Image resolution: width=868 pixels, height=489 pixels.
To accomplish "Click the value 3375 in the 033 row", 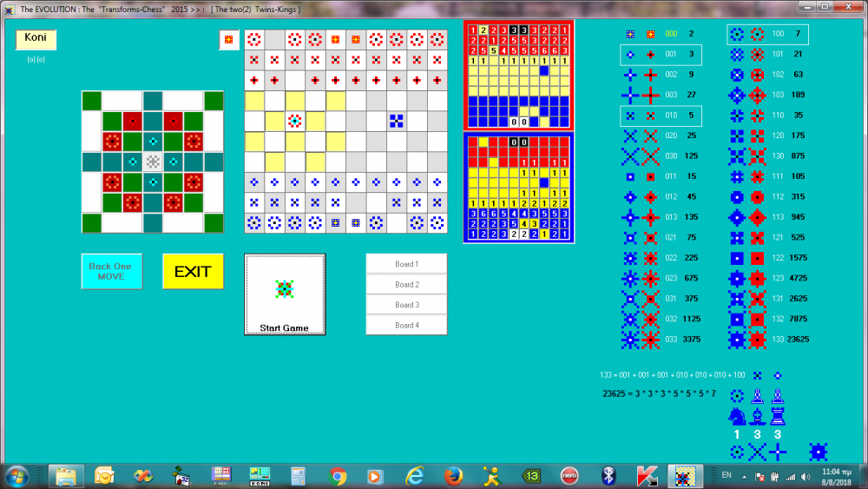I will [x=692, y=340].
